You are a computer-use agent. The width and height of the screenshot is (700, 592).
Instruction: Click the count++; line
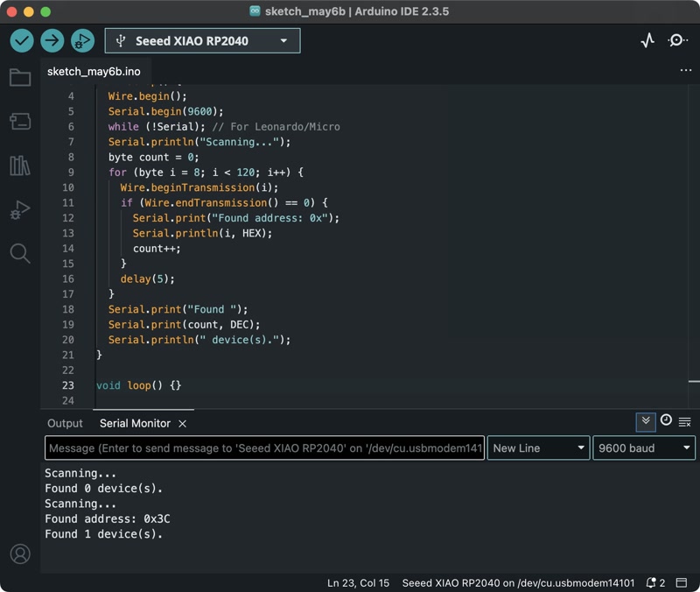157,249
